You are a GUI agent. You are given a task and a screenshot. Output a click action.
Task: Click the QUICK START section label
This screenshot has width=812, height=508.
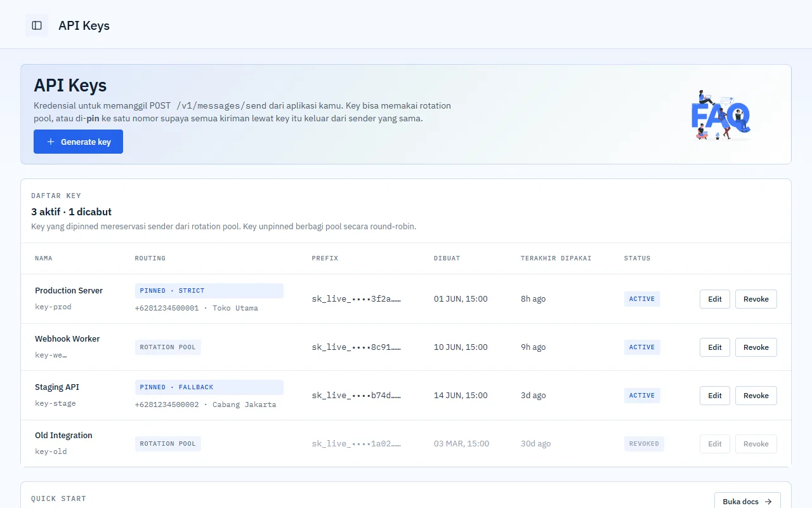pos(58,498)
